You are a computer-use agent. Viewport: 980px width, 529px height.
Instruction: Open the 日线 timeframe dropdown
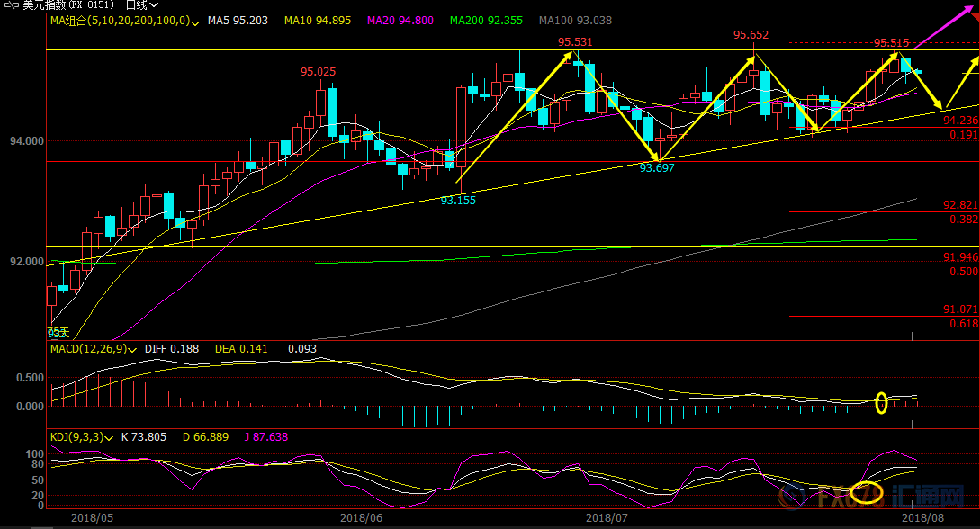(x=142, y=5)
